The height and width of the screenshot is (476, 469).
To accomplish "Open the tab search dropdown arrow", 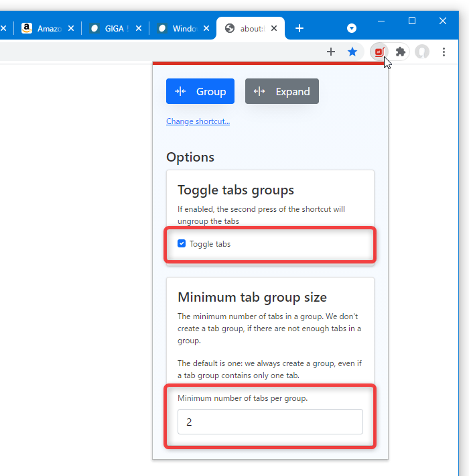I will click(x=352, y=28).
